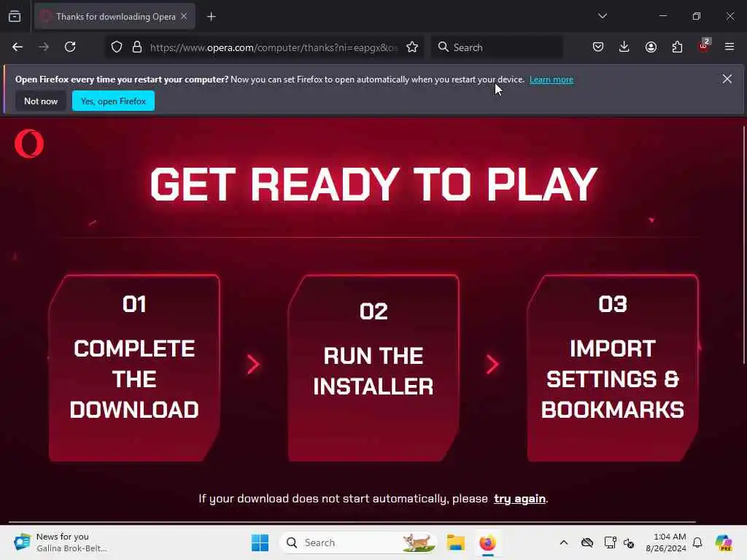Close the 'Thanks for downloading Opera' tab

coord(184,16)
